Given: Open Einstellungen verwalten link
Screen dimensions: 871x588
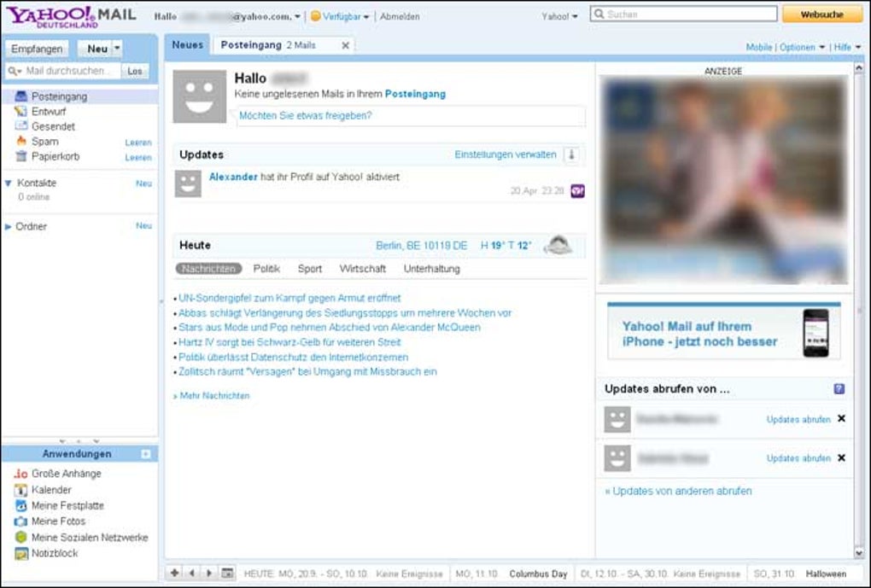Looking at the screenshot, I should pos(505,154).
